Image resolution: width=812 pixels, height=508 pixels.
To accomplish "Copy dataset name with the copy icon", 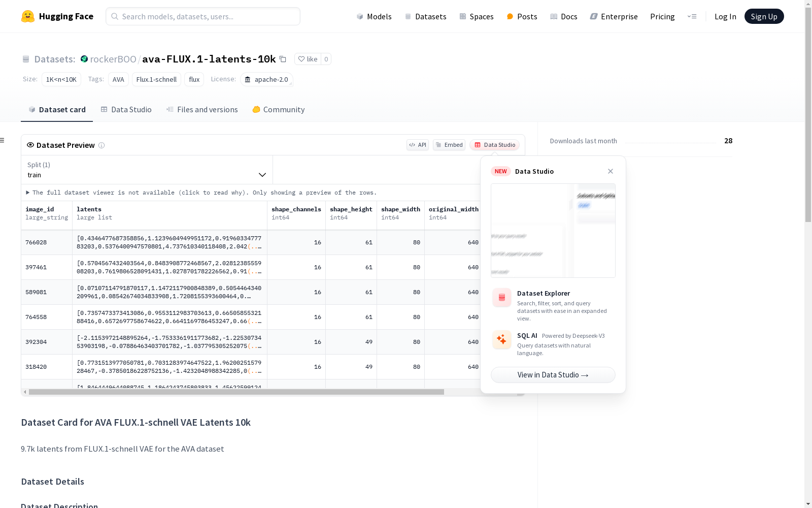I will (283, 59).
